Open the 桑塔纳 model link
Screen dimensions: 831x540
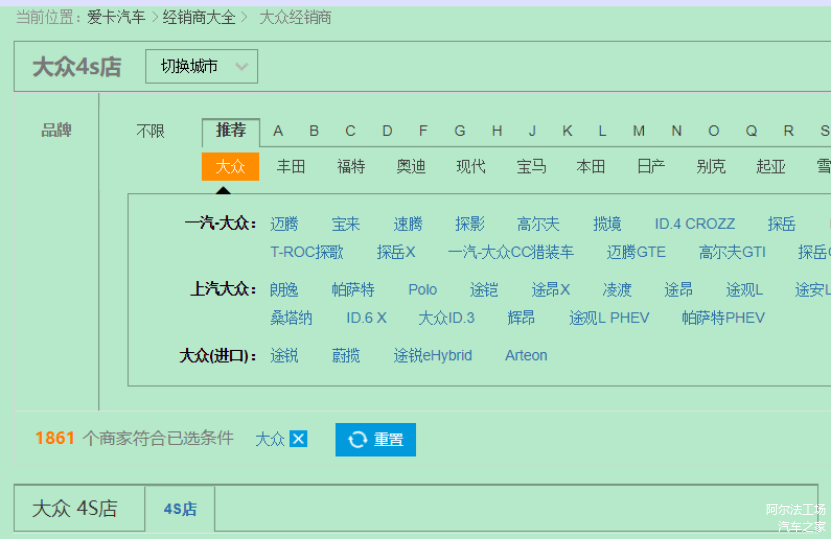[x=291, y=318]
